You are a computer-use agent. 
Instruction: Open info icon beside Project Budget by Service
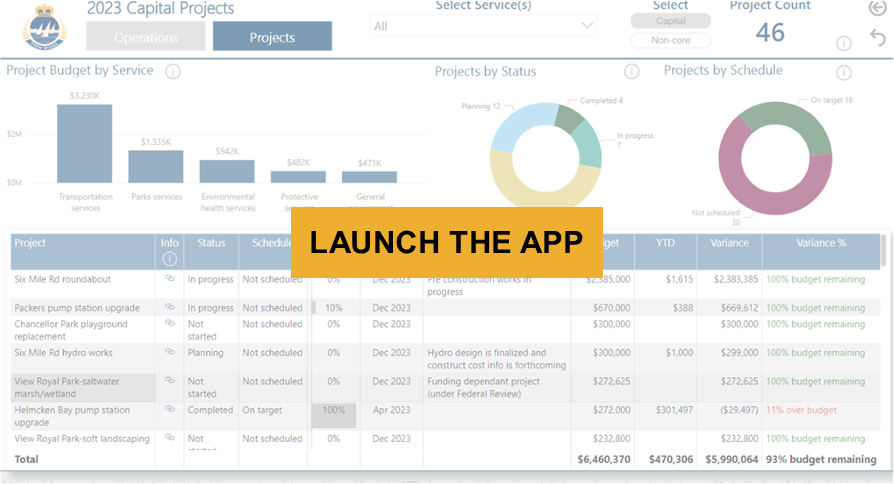(x=172, y=71)
